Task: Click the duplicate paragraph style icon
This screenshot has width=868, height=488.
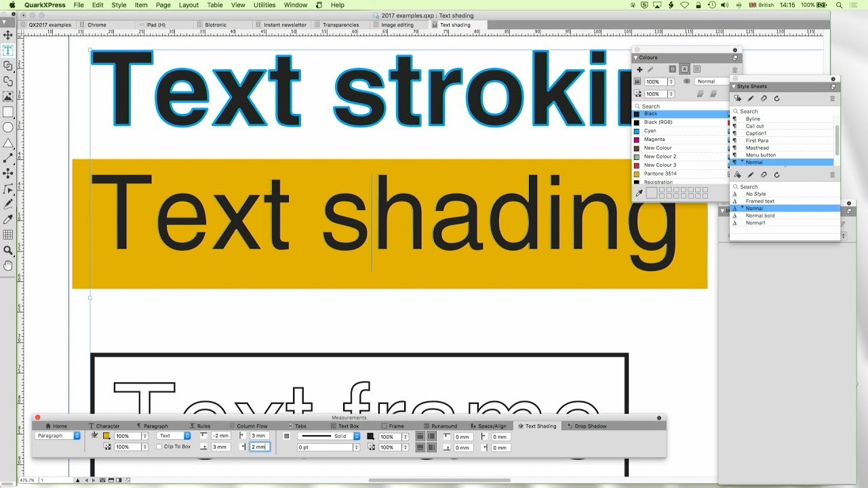Action: click(764, 98)
